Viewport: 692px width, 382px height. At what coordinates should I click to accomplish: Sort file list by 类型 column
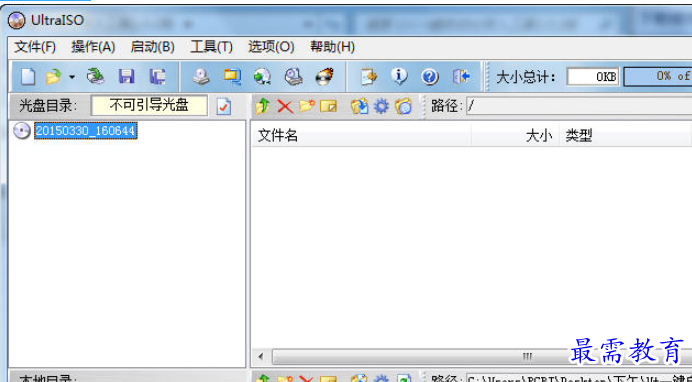(x=625, y=136)
